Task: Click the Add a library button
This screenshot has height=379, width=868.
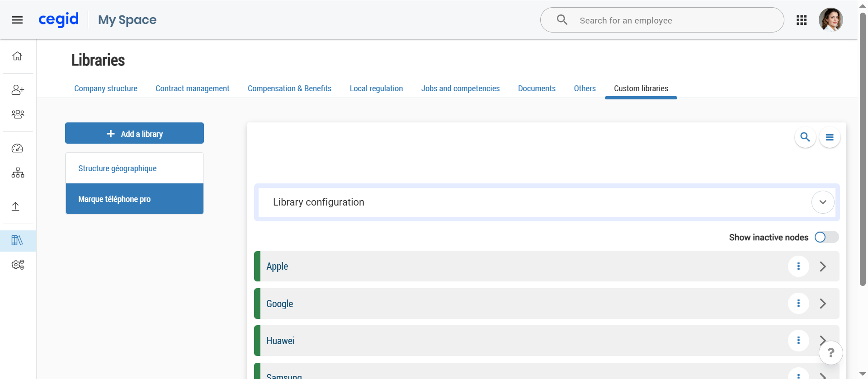Action: click(x=134, y=133)
